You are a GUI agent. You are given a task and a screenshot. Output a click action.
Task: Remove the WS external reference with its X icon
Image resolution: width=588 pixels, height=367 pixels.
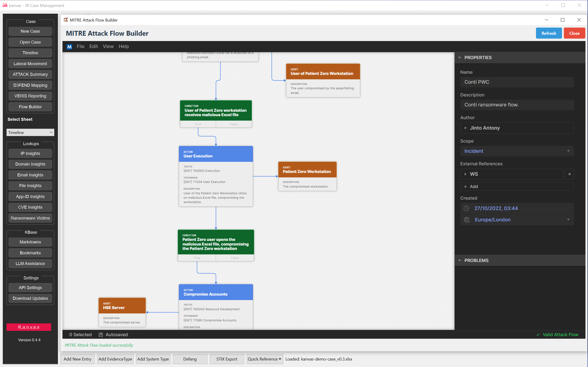point(569,174)
